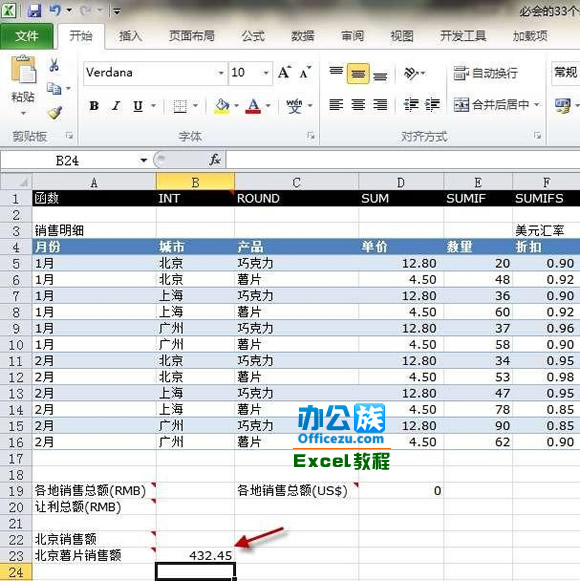This screenshot has width=580, height=581.
Task: Open the 剪贴板 clipboard dialog launcher
Action: 69,136
